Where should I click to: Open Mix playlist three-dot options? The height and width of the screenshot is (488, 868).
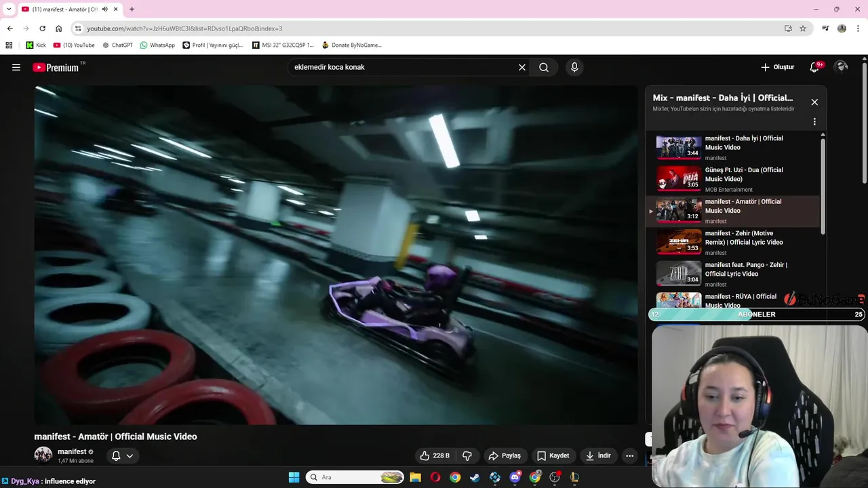pyautogui.click(x=814, y=122)
